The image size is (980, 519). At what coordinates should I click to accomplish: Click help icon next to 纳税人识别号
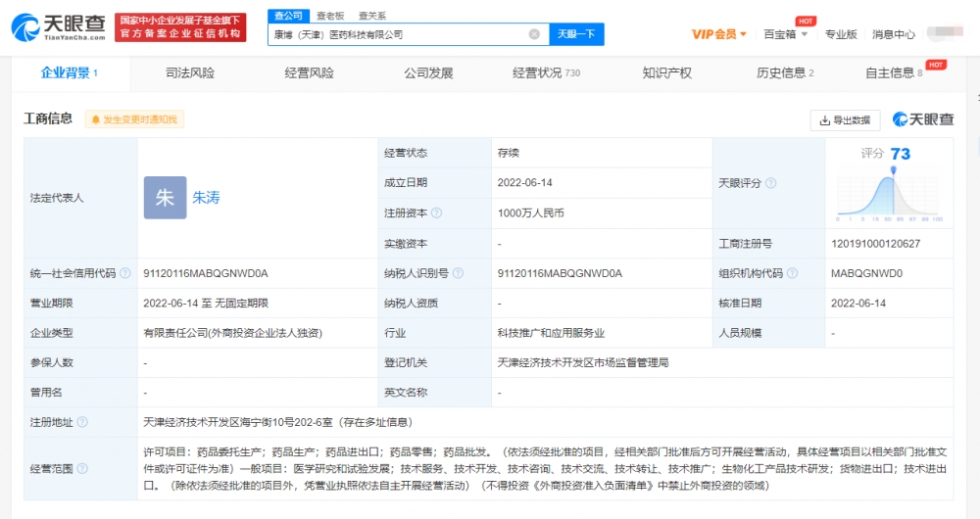click(x=458, y=273)
